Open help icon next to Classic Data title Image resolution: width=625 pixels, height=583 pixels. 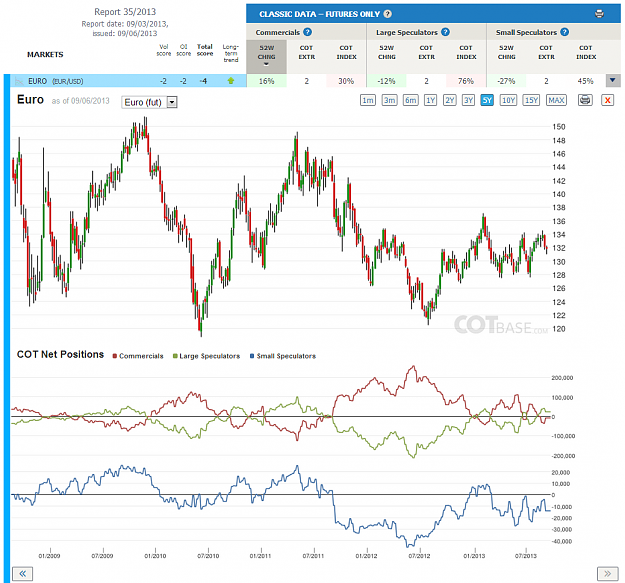tap(387, 14)
